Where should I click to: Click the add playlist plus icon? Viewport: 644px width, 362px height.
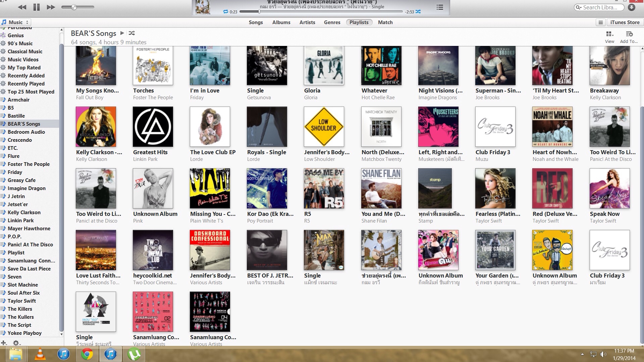(4, 343)
